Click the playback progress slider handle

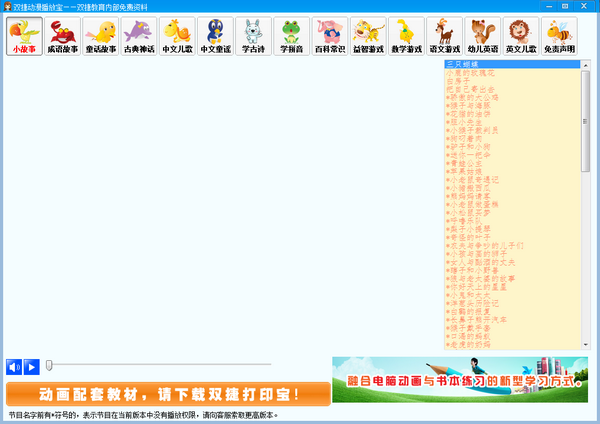point(49,365)
